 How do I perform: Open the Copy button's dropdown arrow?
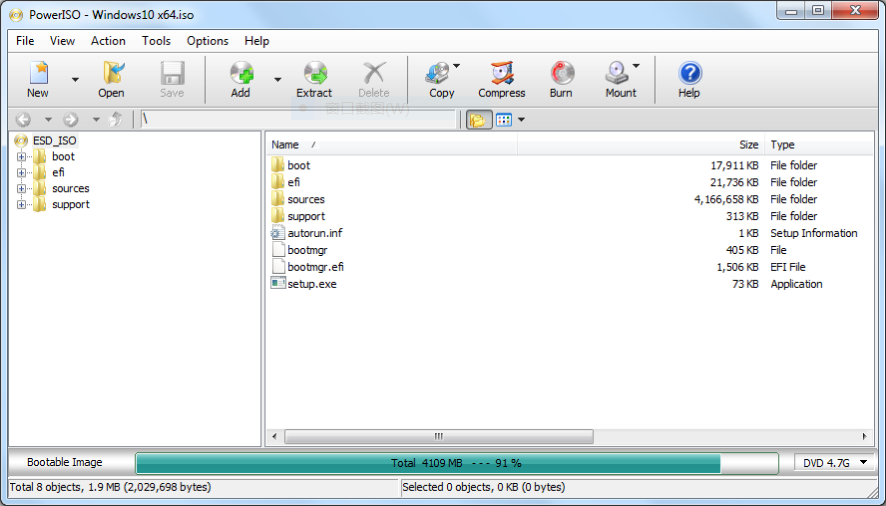coord(457,66)
